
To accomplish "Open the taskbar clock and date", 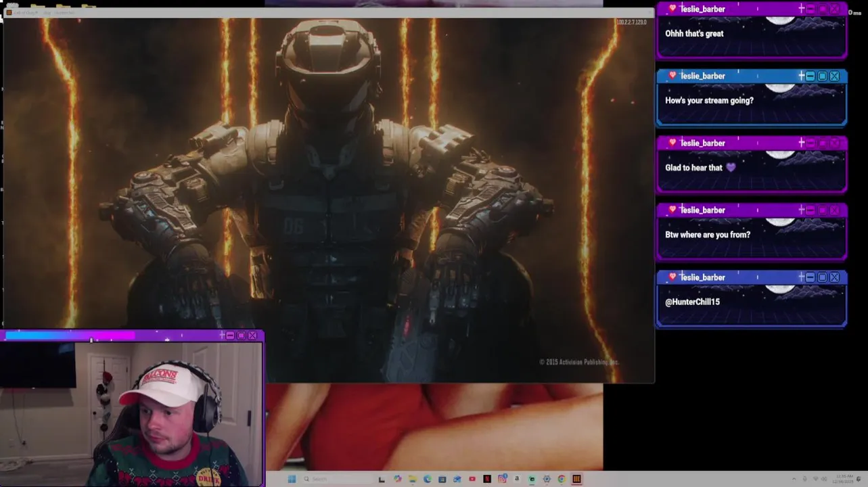I will click(x=842, y=479).
